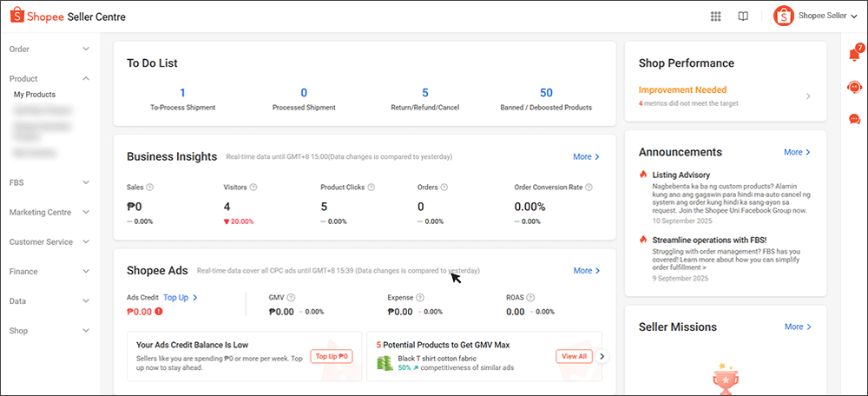Click the customer support headset icon
Screen dimensions: 868x396
pyautogui.click(x=853, y=87)
